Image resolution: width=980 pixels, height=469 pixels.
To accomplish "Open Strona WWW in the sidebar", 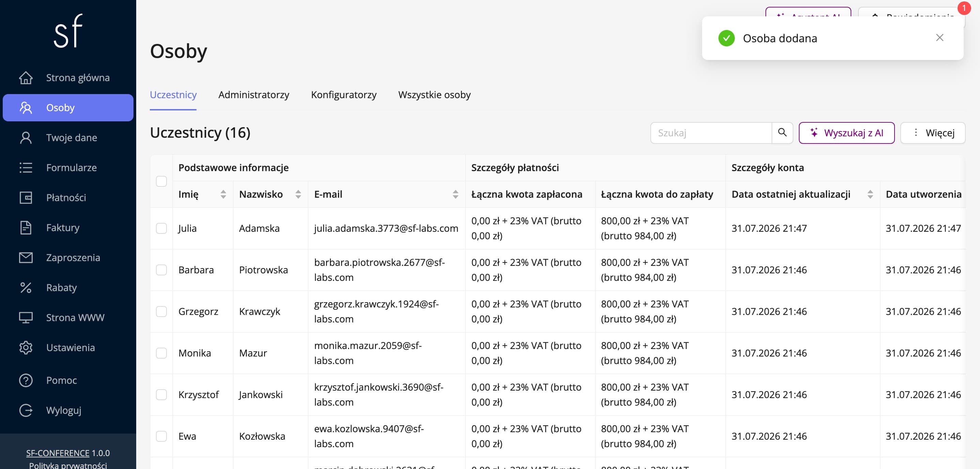I will click(68, 317).
